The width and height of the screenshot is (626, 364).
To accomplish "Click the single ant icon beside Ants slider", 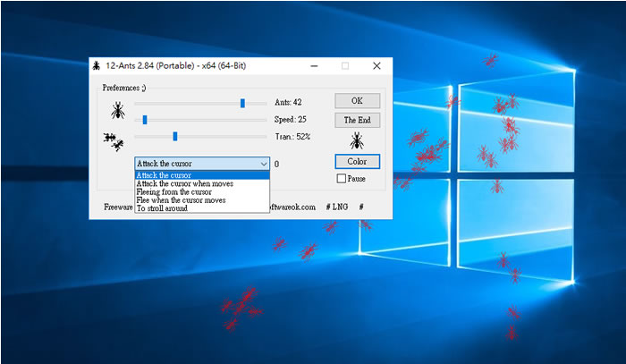I will coord(118,111).
